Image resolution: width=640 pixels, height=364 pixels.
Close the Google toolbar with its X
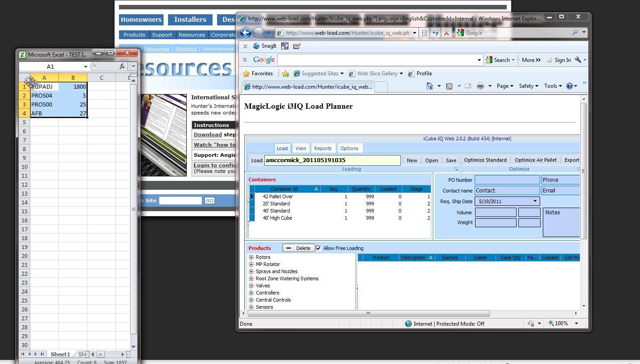(245, 60)
